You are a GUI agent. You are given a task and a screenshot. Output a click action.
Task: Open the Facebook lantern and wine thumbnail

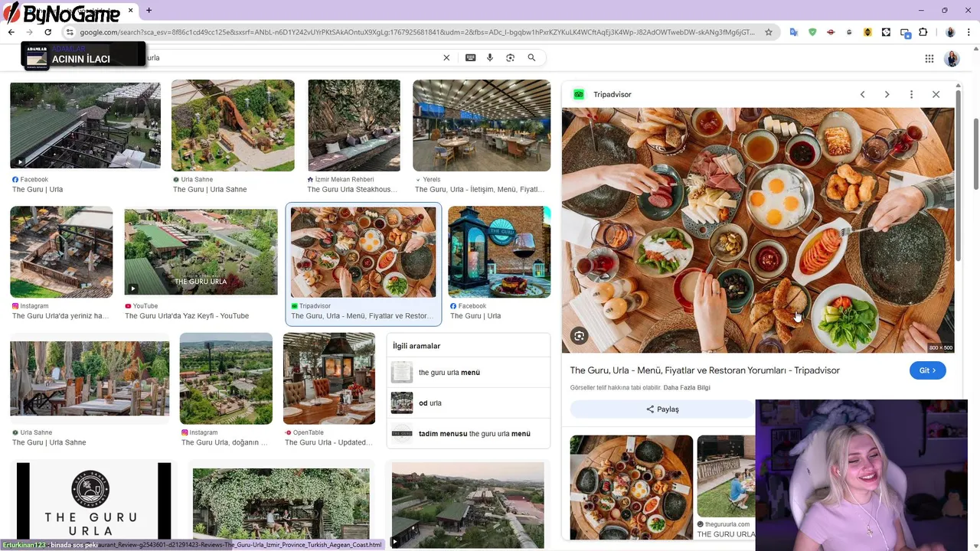point(499,252)
